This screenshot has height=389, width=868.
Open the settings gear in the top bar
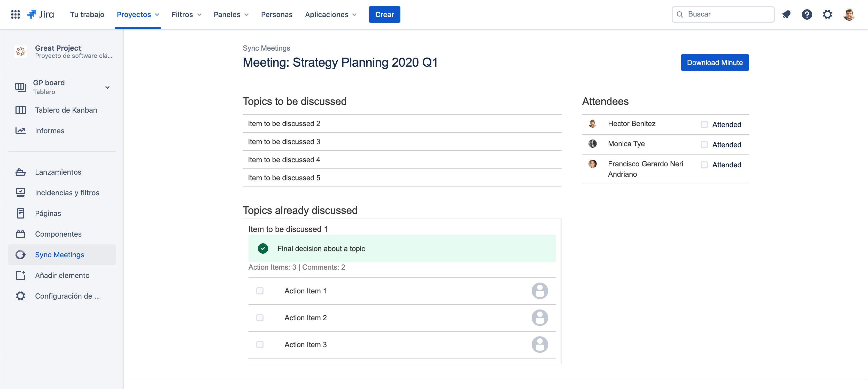[x=827, y=14]
